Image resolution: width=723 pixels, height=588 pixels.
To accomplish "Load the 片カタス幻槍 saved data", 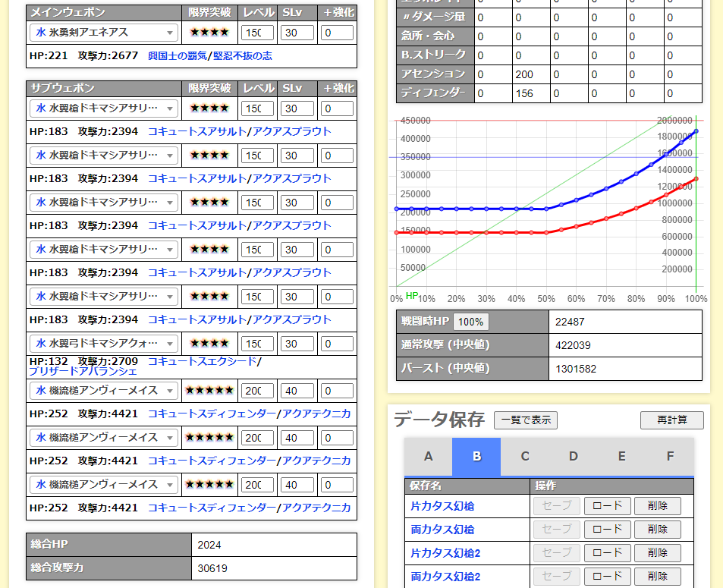I will (607, 506).
